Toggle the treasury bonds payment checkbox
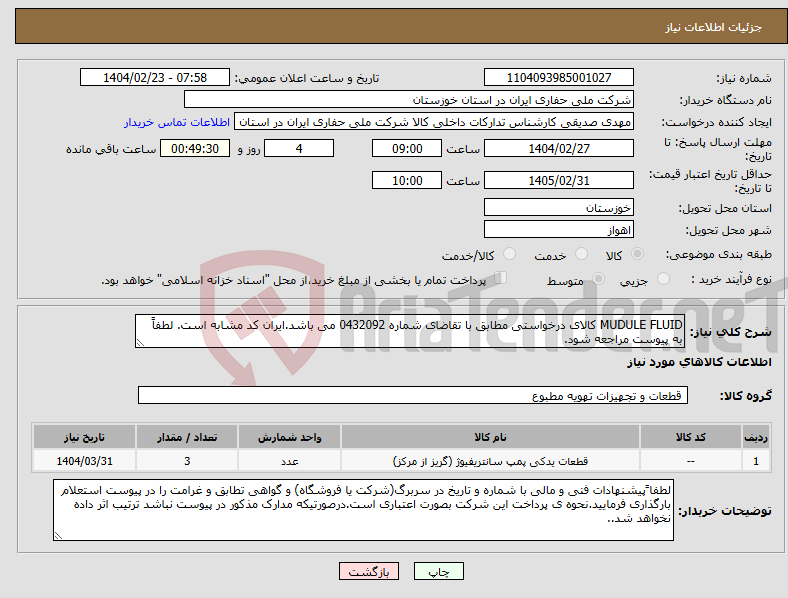 [x=501, y=278]
